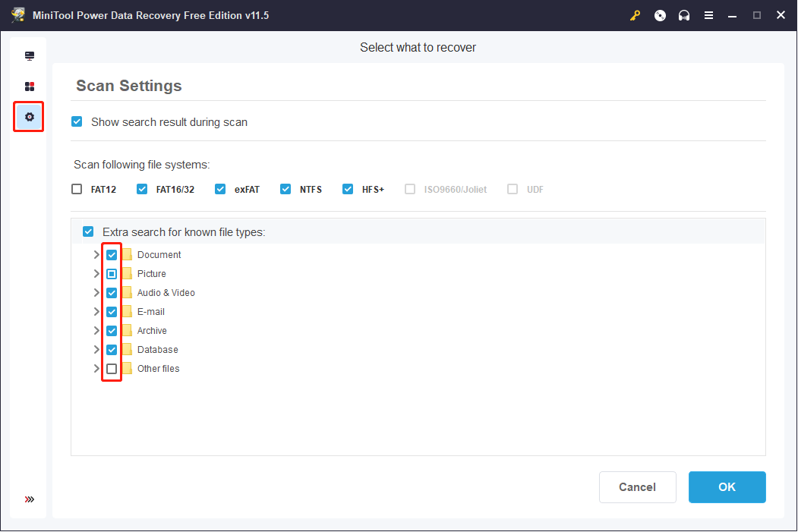
Task: Click the exFAT label text
Action: coord(247,190)
